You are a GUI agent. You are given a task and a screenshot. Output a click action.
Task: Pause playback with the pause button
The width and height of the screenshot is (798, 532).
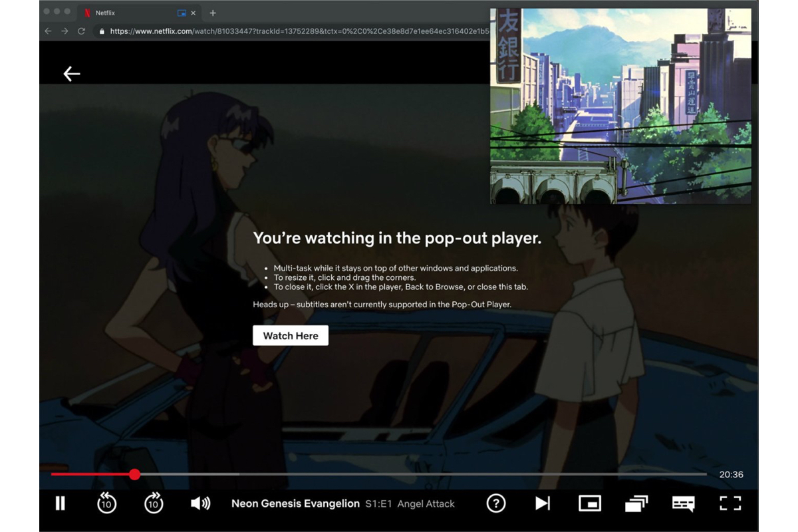(x=60, y=503)
